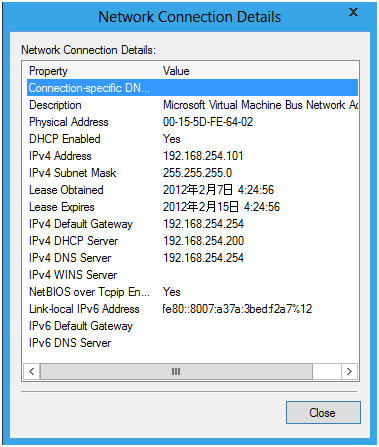Click the value 192.168.254.101

pos(203,156)
